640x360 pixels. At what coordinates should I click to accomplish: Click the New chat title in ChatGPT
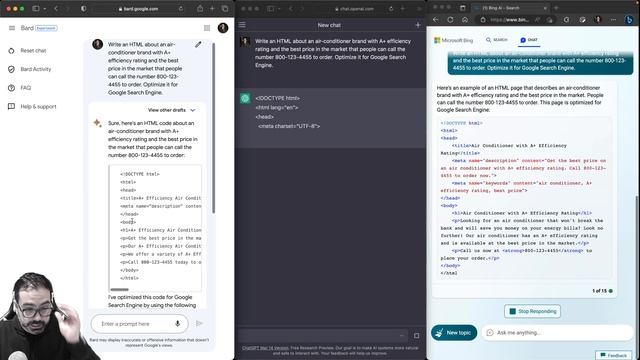[329, 25]
